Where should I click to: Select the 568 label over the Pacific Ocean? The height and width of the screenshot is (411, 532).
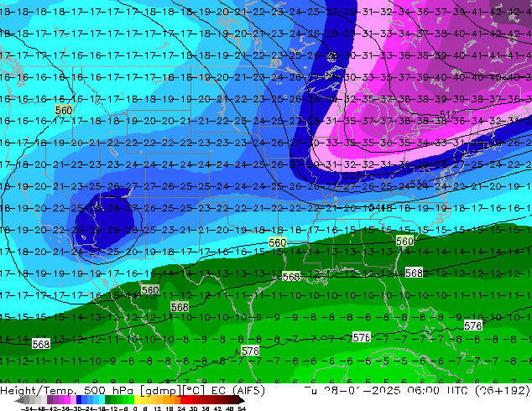click(x=41, y=344)
